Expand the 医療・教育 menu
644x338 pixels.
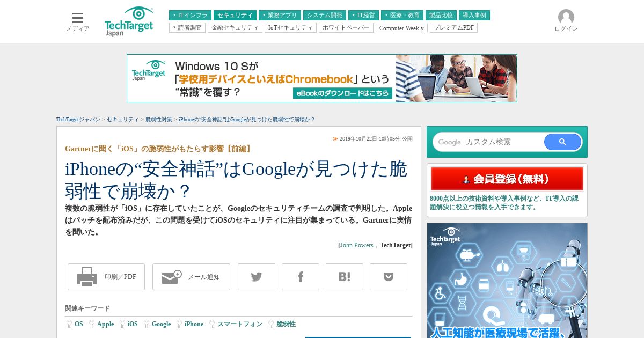(402, 16)
